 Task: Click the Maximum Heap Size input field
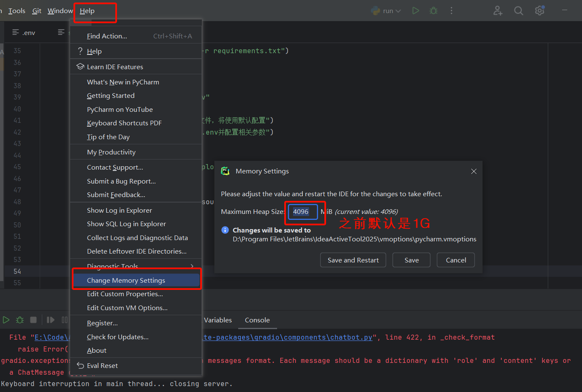click(x=302, y=211)
